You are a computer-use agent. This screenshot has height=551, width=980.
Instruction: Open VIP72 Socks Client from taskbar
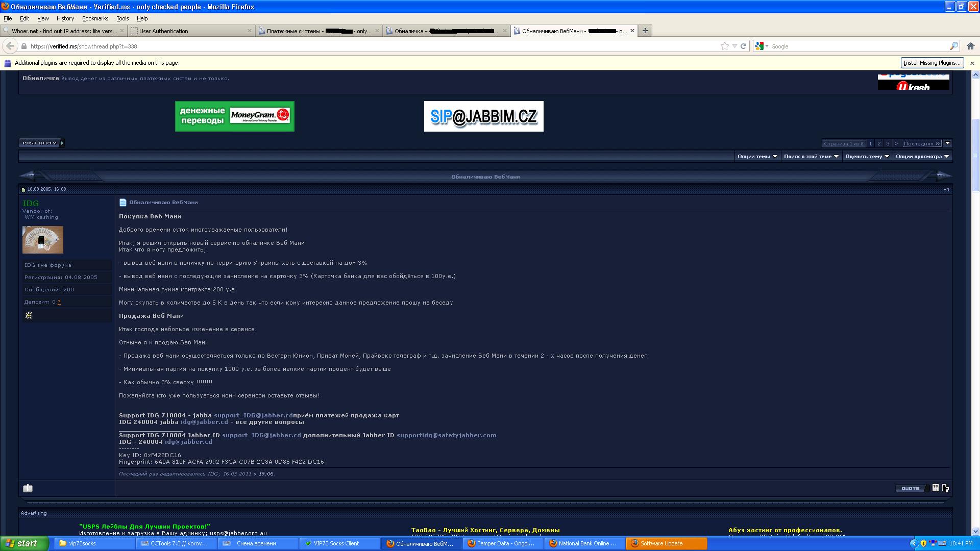pos(336,543)
